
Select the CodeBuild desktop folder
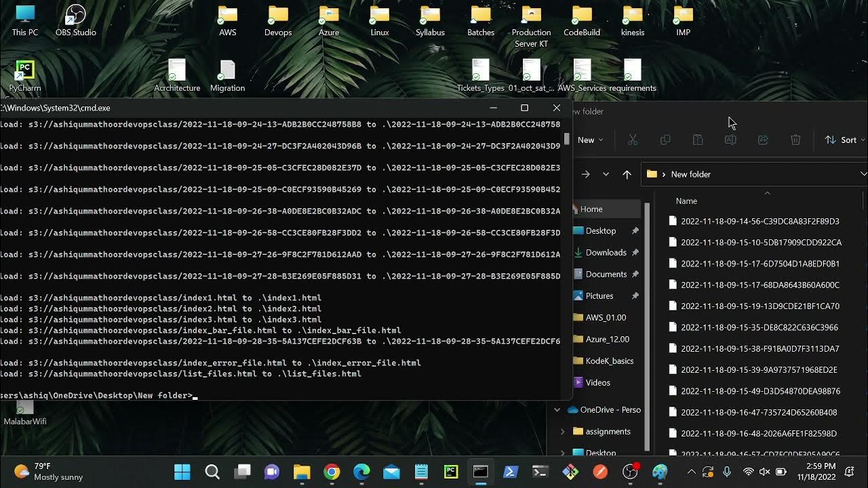(x=582, y=20)
